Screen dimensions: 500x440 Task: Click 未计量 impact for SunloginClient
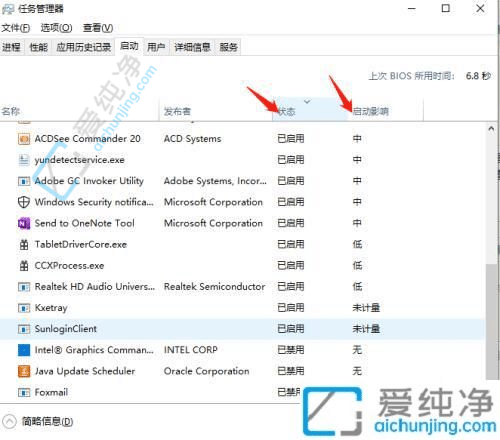click(x=366, y=329)
